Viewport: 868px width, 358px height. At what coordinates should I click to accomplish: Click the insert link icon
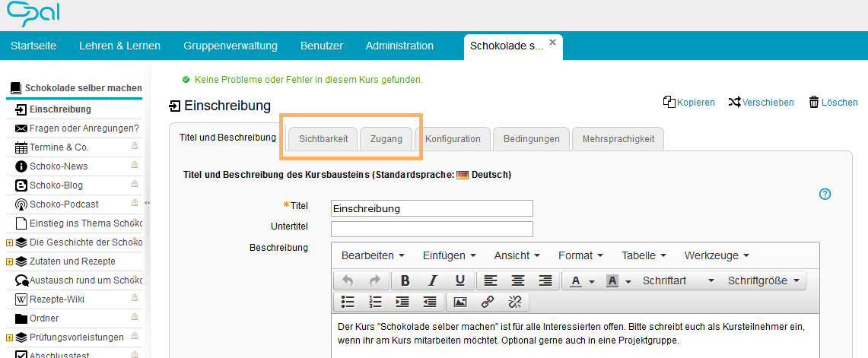(488, 302)
